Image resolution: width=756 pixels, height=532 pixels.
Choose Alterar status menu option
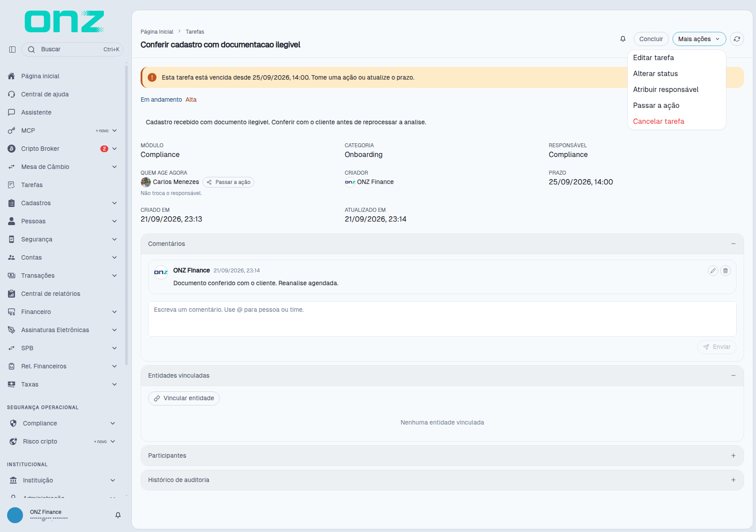[x=676, y=74]
